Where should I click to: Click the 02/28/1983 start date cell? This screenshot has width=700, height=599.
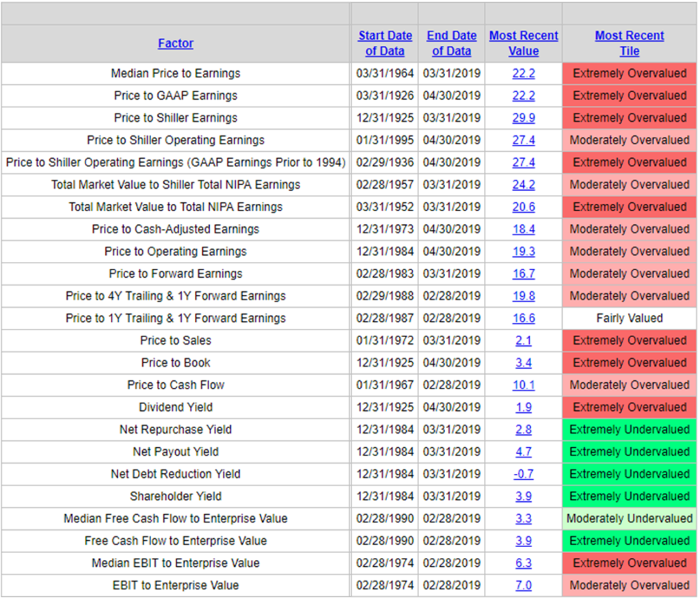[x=385, y=274]
